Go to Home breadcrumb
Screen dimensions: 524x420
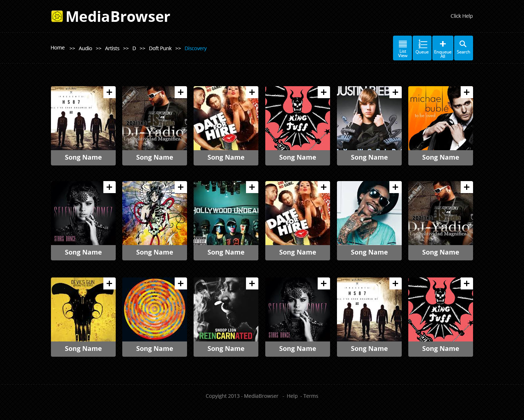click(57, 48)
